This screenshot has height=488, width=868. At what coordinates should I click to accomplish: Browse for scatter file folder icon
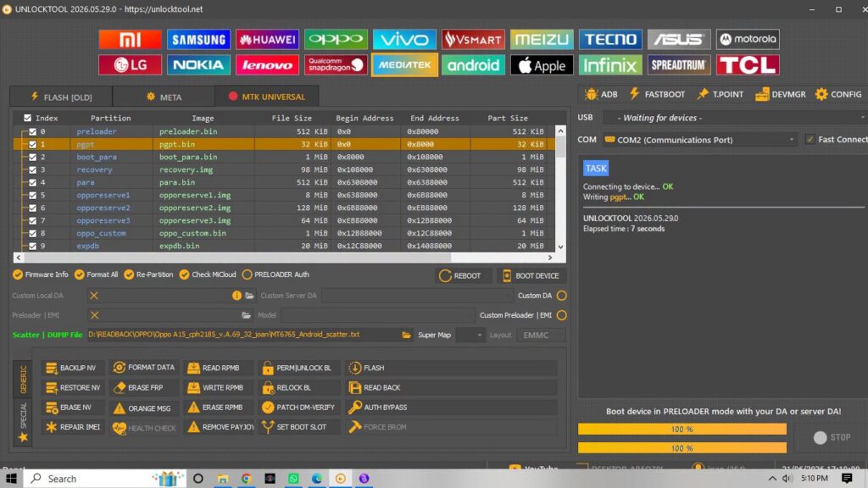[406, 335]
